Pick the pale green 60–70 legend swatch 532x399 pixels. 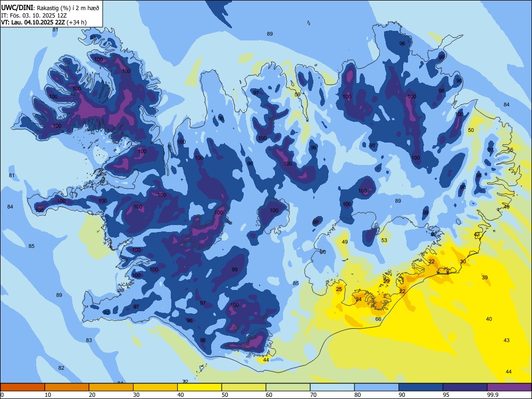click(288, 387)
